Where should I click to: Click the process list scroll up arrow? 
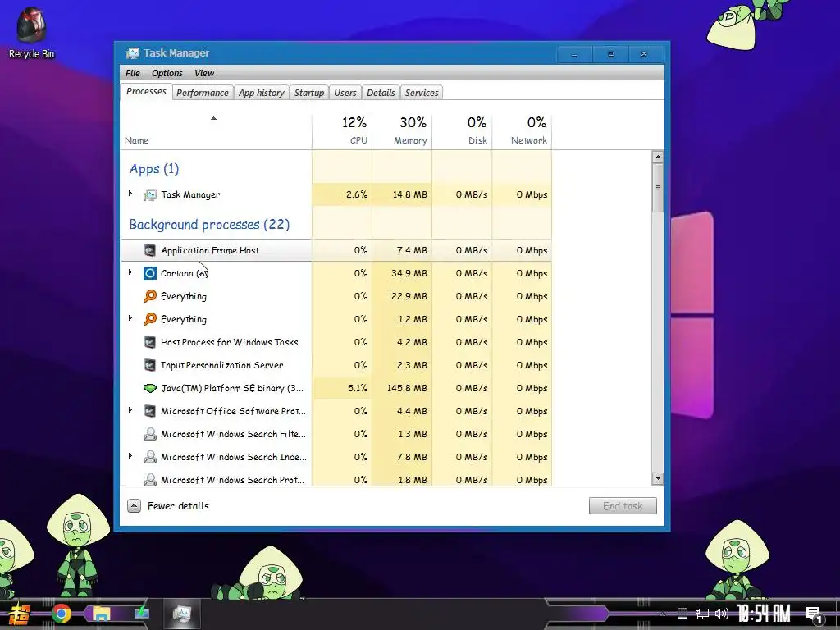658,157
